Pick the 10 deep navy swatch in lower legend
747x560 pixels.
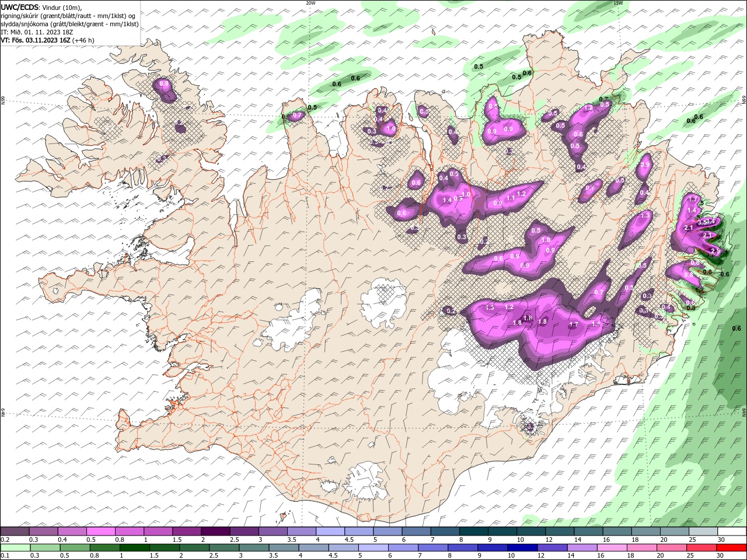tap(522, 548)
